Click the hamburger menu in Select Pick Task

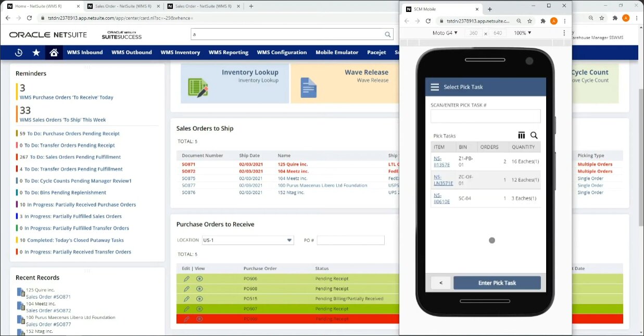[435, 87]
